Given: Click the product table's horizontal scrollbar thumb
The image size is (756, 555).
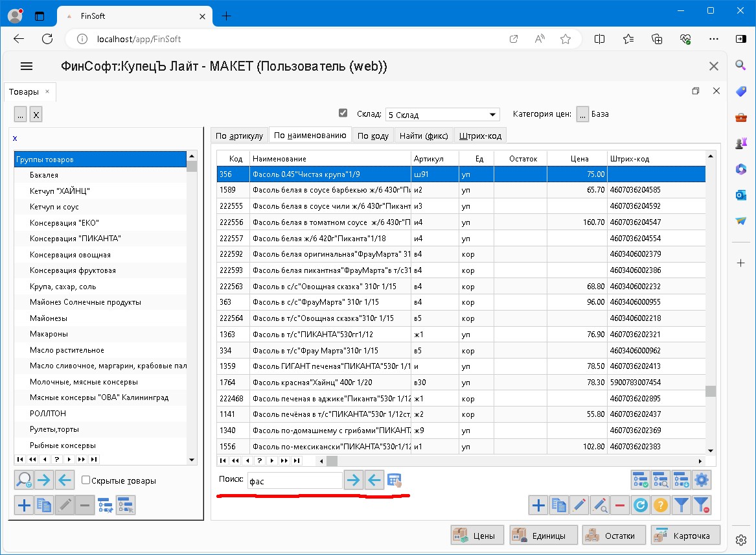Looking at the screenshot, I should pos(332,461).
